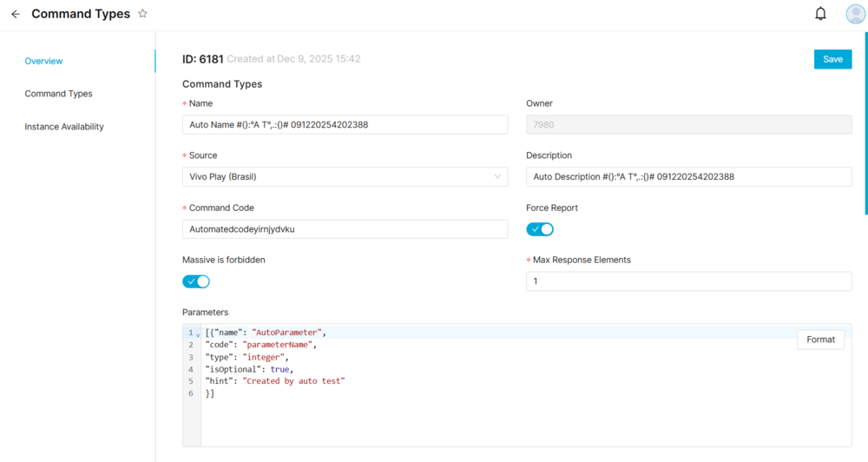868x462 pixels.
Task: Focus the Description text field
Action: 688,176
